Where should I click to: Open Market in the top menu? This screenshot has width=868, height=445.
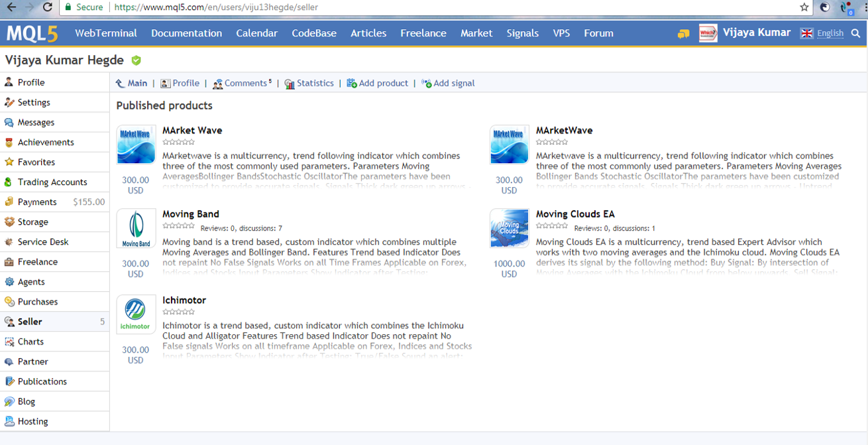point(476,33)
